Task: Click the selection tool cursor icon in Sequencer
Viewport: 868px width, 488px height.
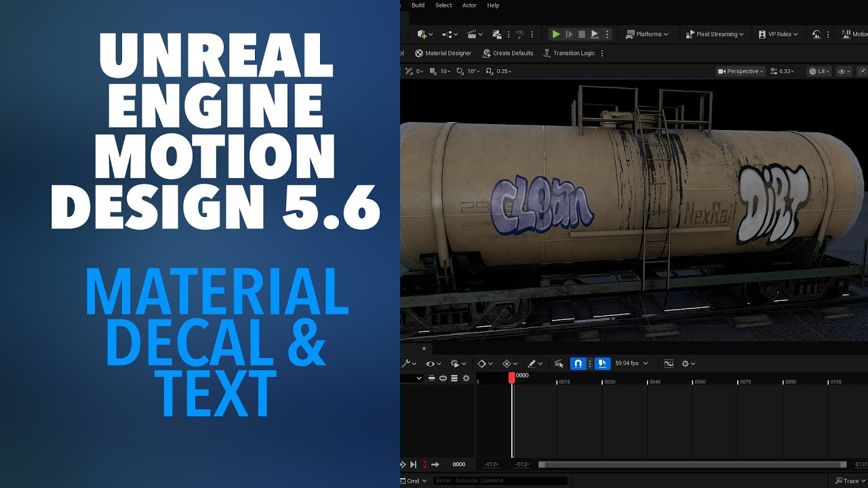Action: point(559,363)
